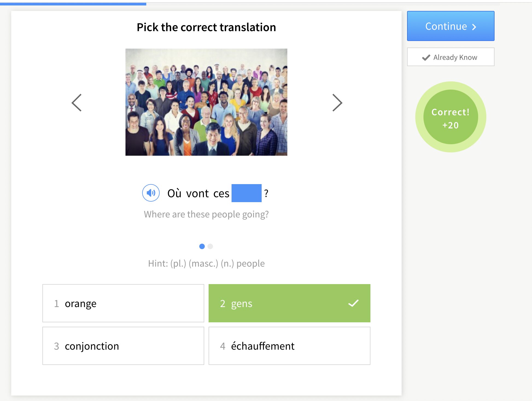Screen dimensions: 532x401
Task: Click the crowd of people photo
Action: pos(206,102)
